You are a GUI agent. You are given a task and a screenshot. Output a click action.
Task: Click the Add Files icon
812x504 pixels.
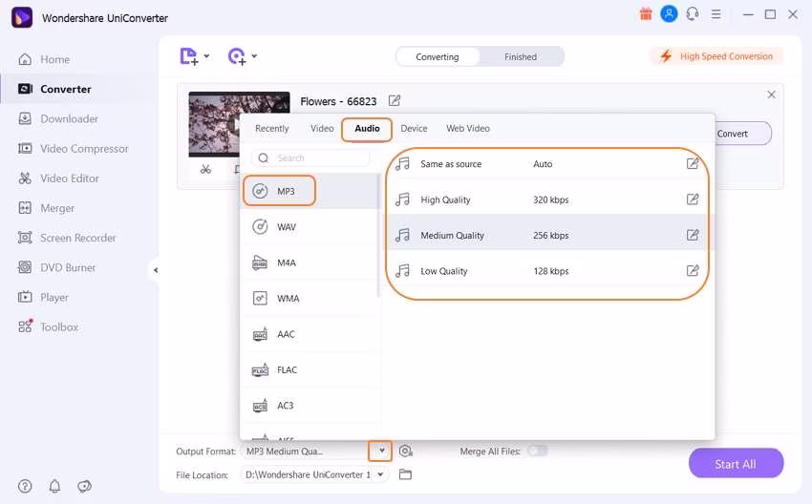tap(189, 56)
